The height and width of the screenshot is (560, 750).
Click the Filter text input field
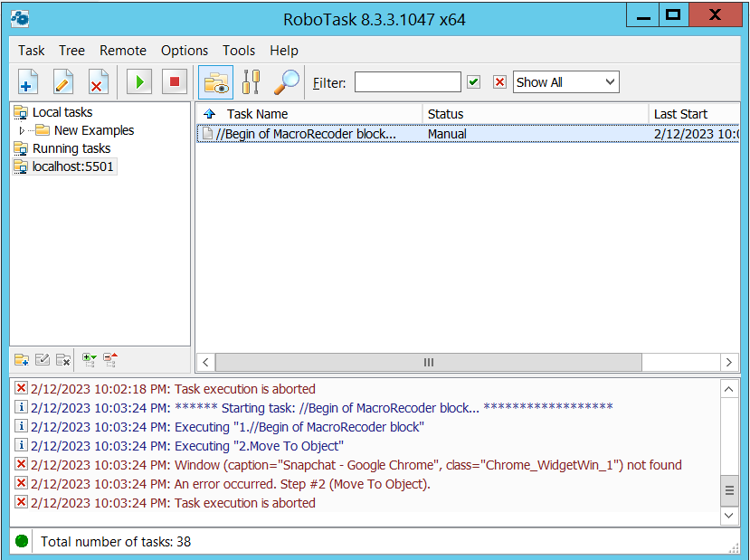[407, 82]
